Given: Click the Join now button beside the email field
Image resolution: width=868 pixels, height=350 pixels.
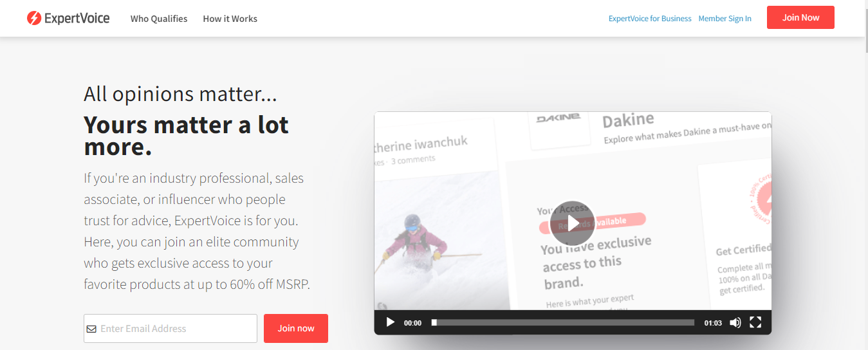Looking at the screenshot, I should (296, 328).
